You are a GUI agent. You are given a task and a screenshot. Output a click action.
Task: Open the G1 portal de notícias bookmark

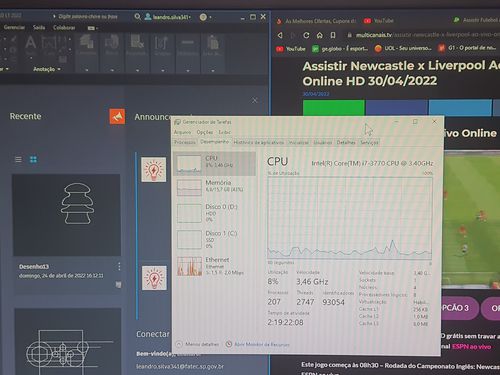(x=467, y=48)
